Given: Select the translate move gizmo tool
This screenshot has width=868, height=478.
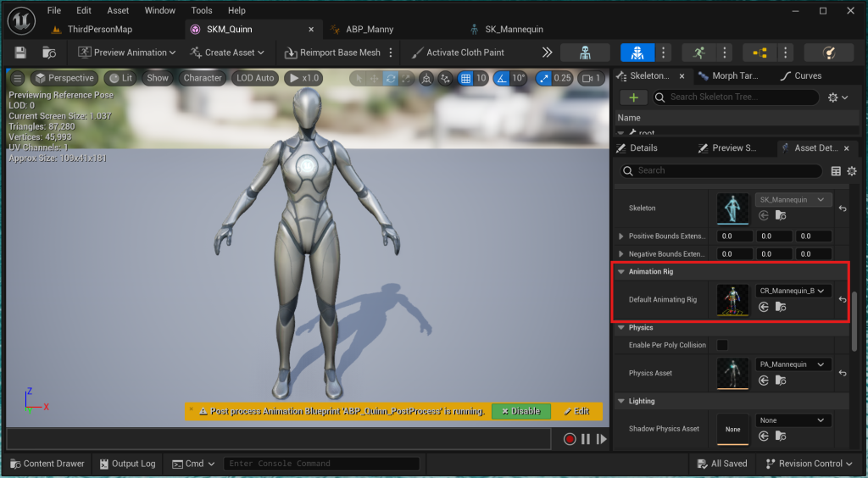Looking at the screenshot, I should [374, 79].
